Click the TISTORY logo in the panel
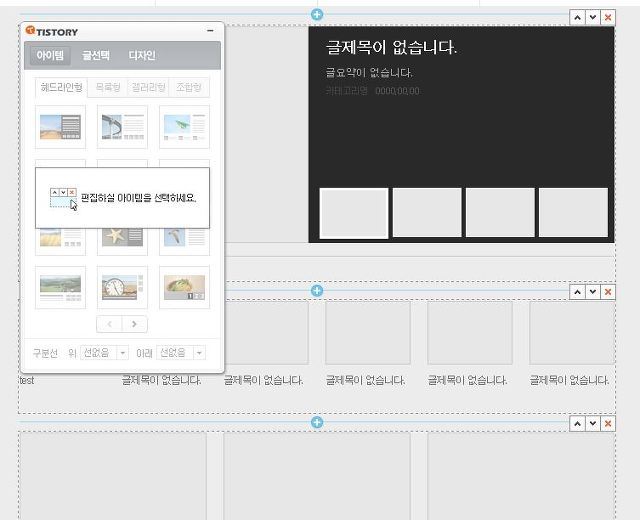This screenshot has width=640, height=520. click(52, 31)
